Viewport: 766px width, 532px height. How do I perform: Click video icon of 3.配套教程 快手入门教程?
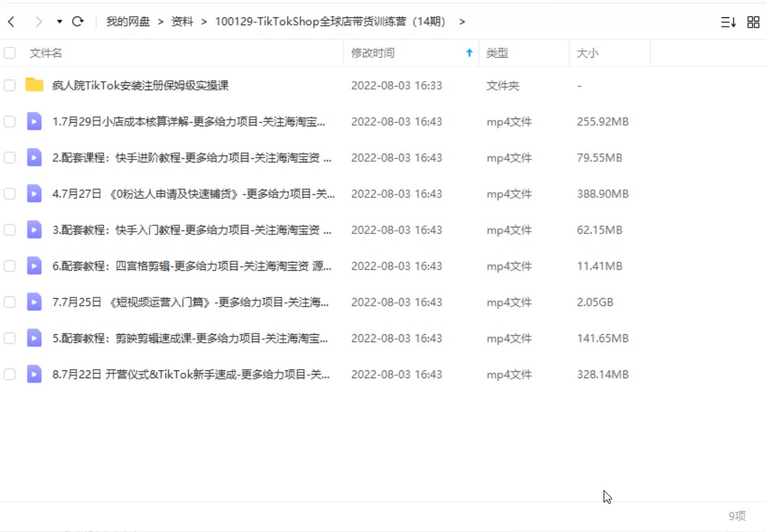click(34, 230)
